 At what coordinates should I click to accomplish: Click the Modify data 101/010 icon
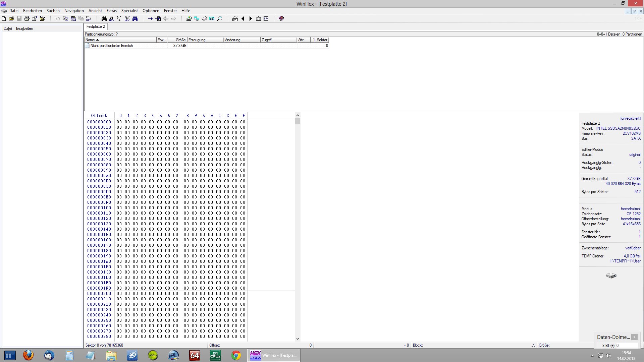[x=89, y=19]
